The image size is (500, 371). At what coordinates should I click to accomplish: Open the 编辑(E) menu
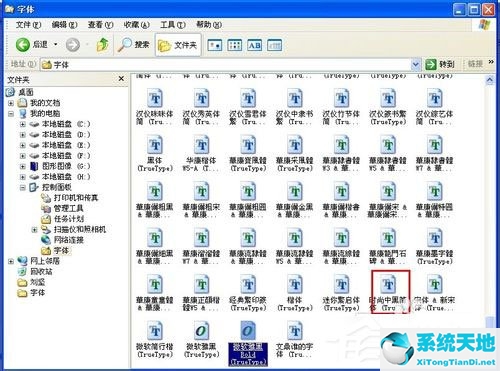pos(65,25)
